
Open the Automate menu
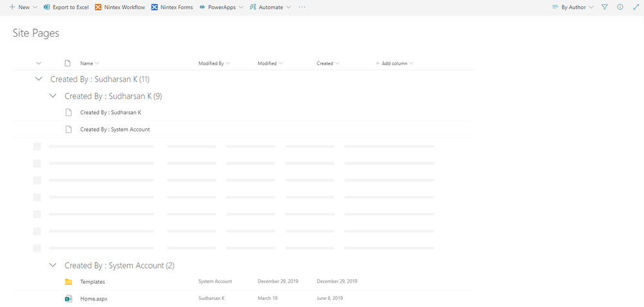pyautogui.click(x=270, y=7)
